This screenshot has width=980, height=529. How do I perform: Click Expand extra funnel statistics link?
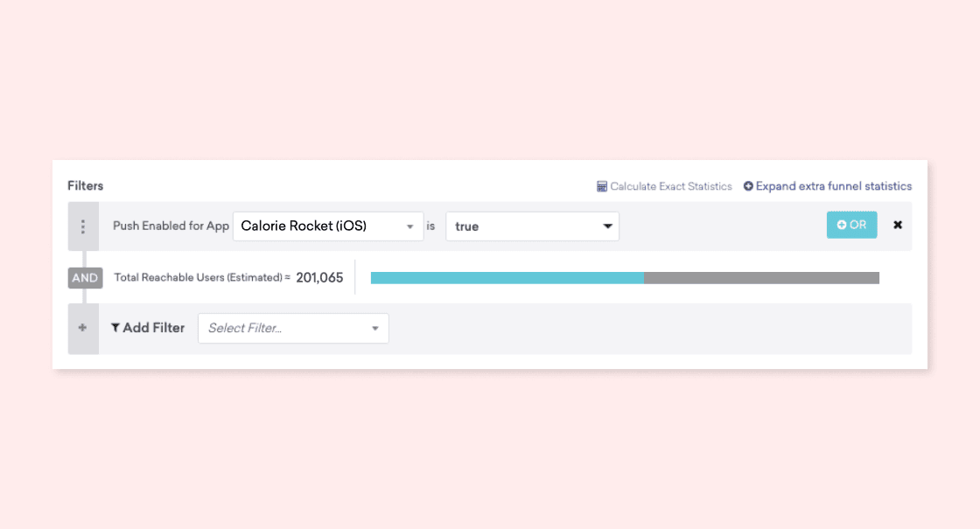tap(833, 186)
